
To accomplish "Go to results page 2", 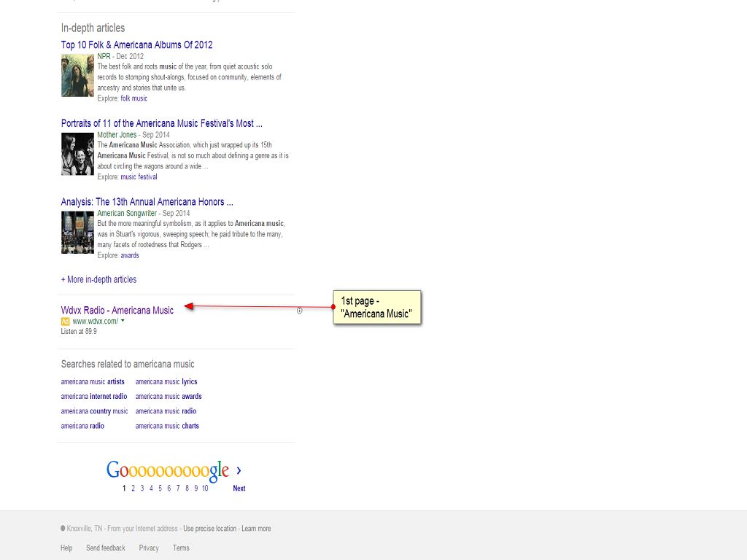I will (x=133, y=488).
